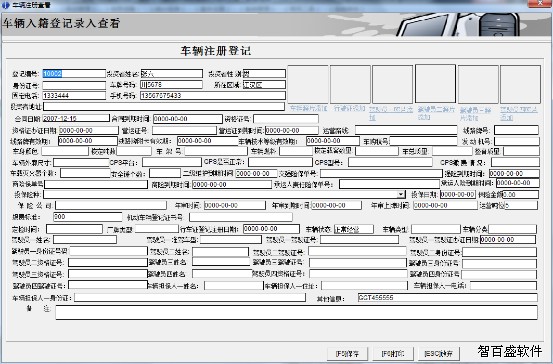Click the 车辆担保人一住址 input field
The width and height of the screenshot is (553, 364).
(364, 285)
